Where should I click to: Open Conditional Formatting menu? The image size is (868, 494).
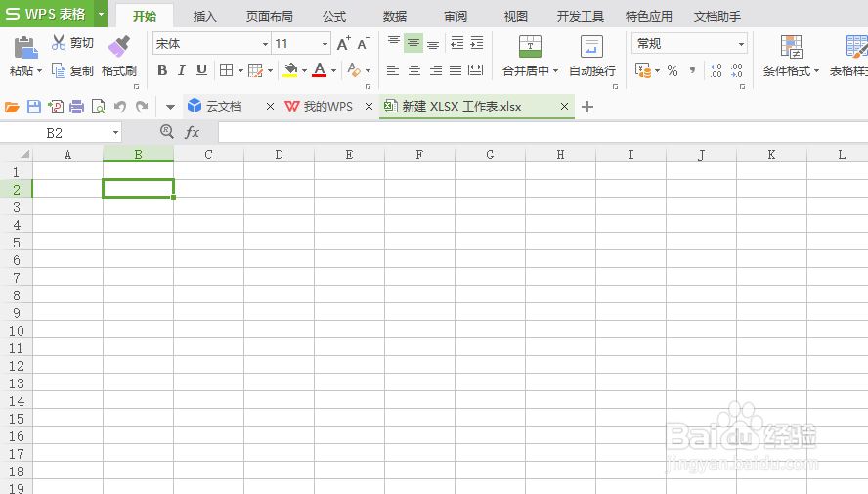pyautogui.click(x=791, y=56)
